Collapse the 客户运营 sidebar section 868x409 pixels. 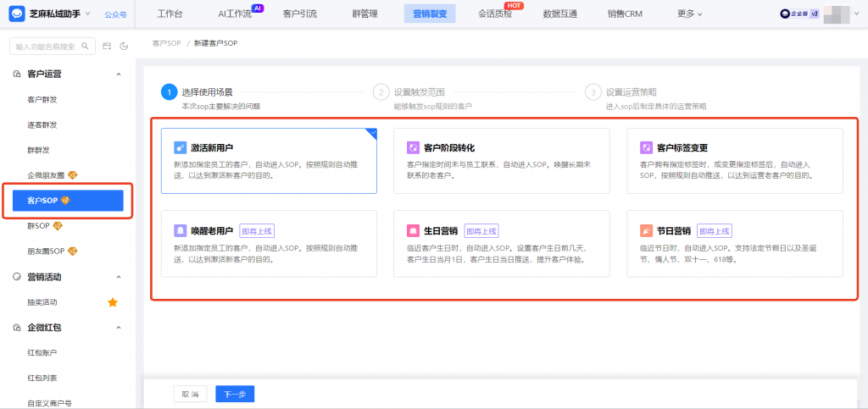[x=119, y=75]
